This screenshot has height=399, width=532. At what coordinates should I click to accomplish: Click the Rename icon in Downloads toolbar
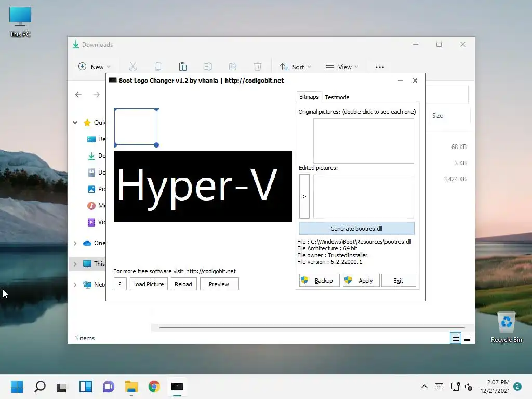click(208, 66)
